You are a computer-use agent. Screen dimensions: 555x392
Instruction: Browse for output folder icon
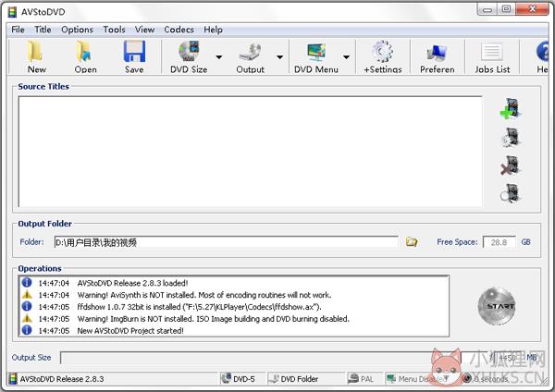411,242
